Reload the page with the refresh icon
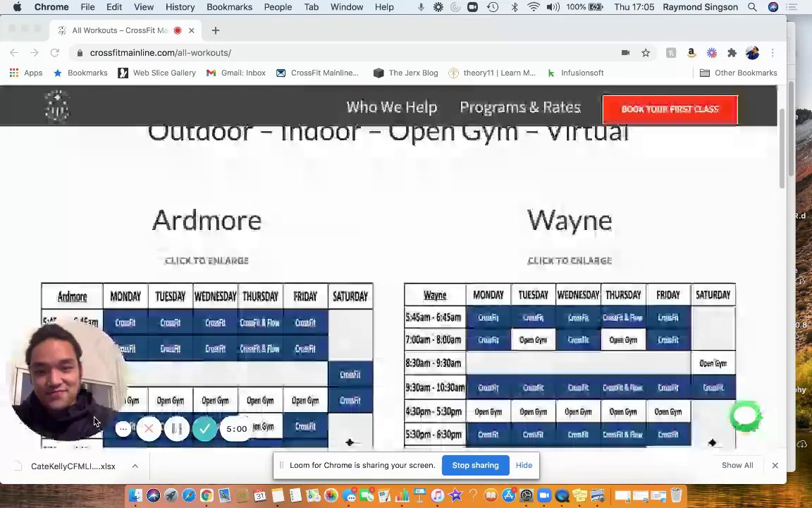 coord(54,52)
